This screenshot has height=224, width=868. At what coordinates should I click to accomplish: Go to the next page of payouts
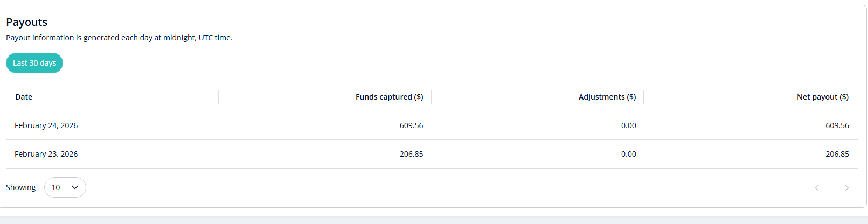coord(846,188)
